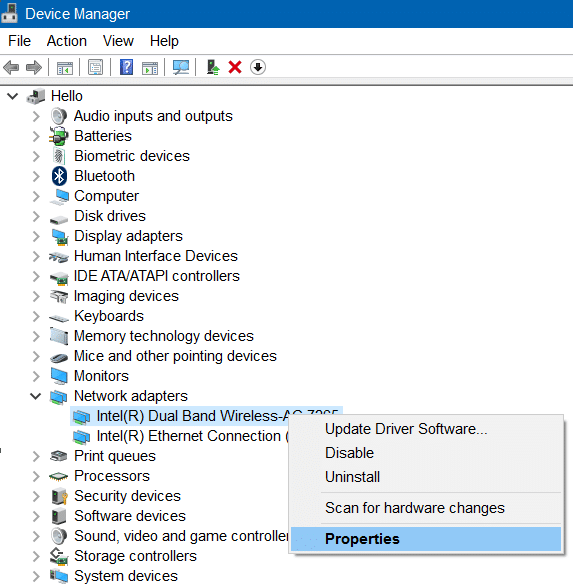Choose Uninstall in the context menu
The image size is (573, 584).
click(x=426, y=477)
